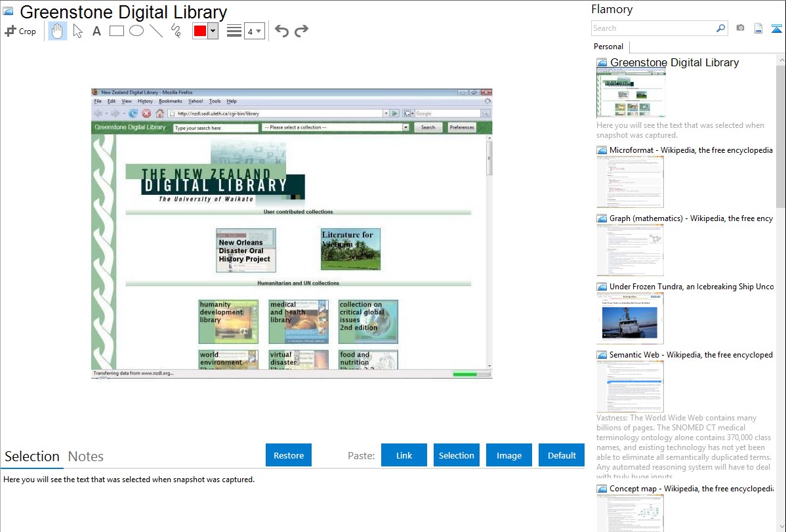Image resolution: width=786 pixels, height=532 pixels.
Task: Open the Selection tab
Action: click(x=32, y=457)
